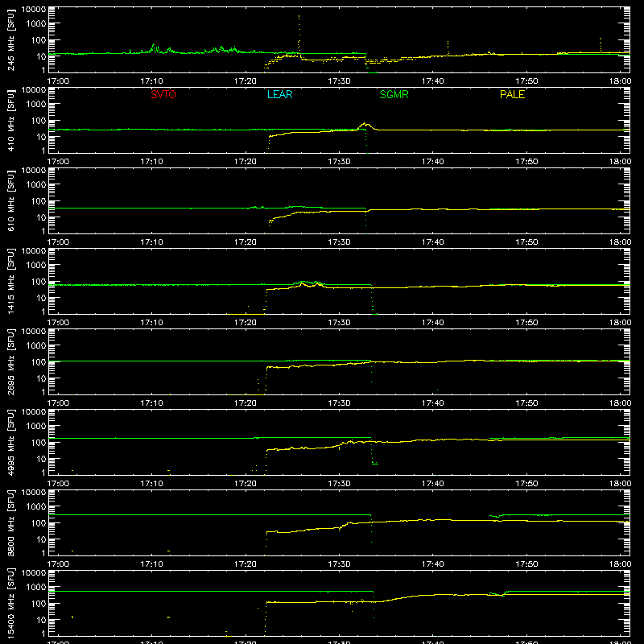Click the yellow bump peak in 410 MHz plot
The image size is (644, 644).
(x=364, y=124)
